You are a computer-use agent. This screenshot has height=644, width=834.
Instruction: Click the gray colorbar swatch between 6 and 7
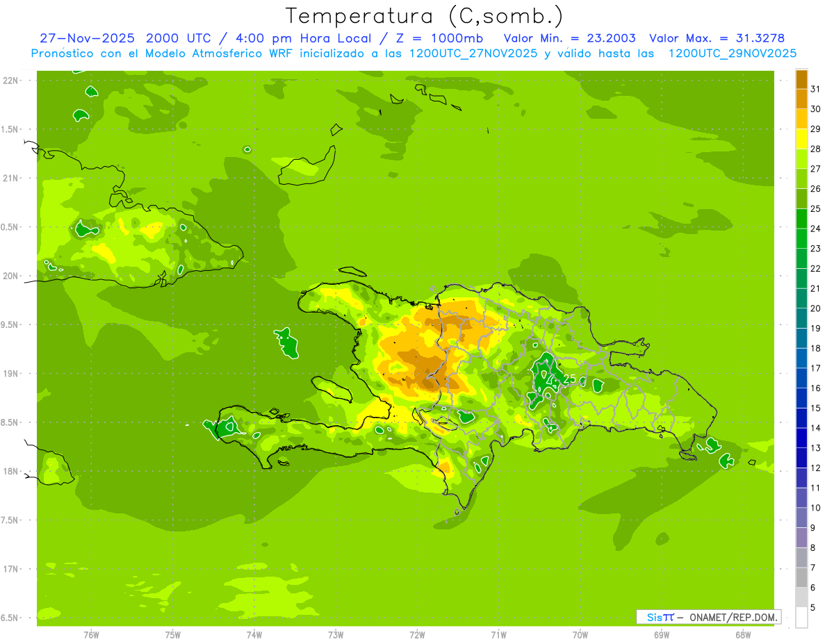tap(801, 577)
